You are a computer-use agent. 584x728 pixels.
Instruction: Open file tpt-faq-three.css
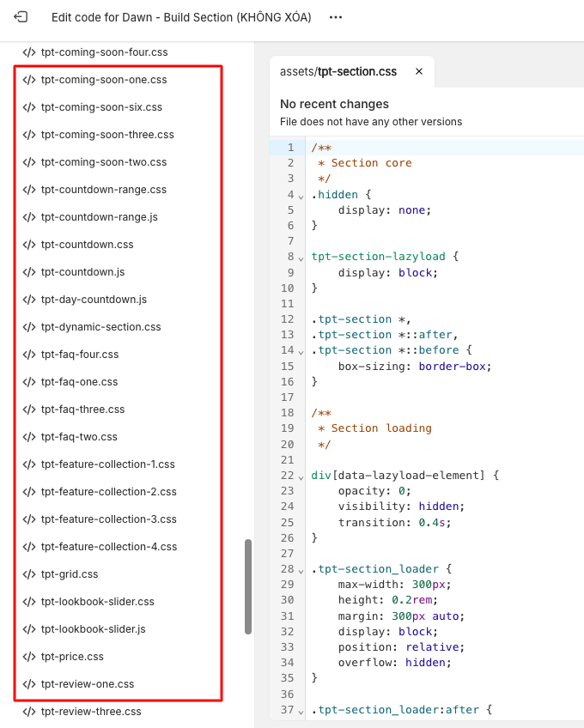[82, 409]
